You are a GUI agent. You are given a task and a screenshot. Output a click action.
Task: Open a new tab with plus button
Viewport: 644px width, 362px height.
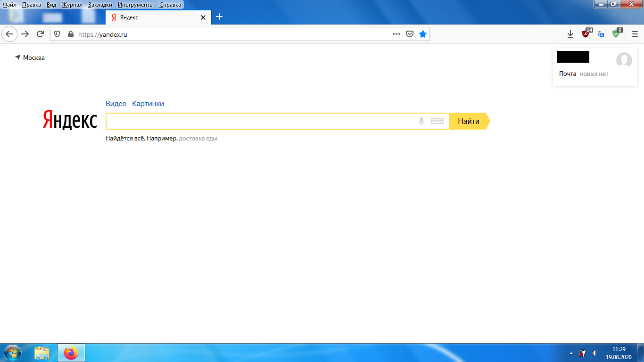219,17
